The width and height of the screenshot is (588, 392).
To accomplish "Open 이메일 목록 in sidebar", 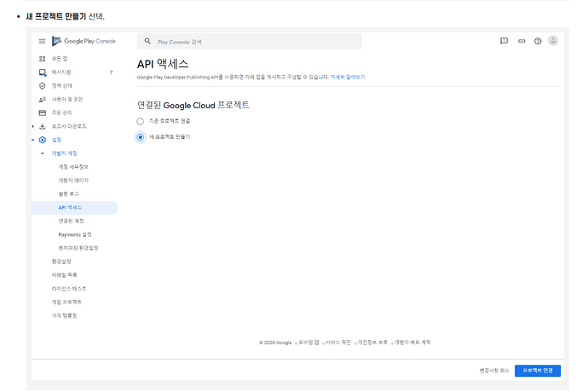I will (x=64, y=275).
